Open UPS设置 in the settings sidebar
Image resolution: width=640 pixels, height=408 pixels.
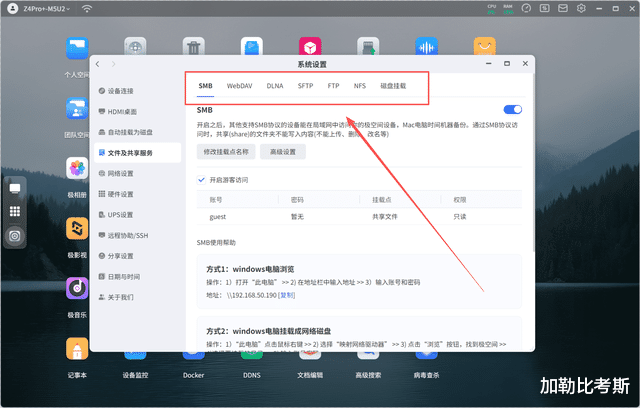(138, 215)
